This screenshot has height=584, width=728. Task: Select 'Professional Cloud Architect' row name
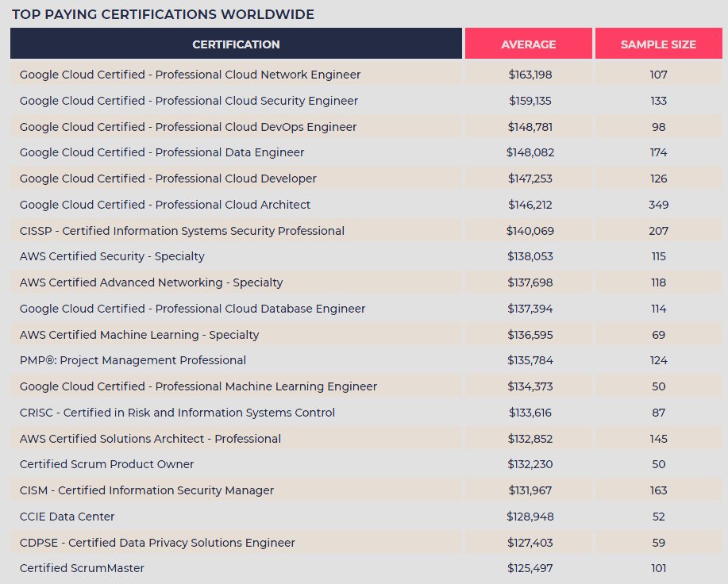[x=165, y=205]
